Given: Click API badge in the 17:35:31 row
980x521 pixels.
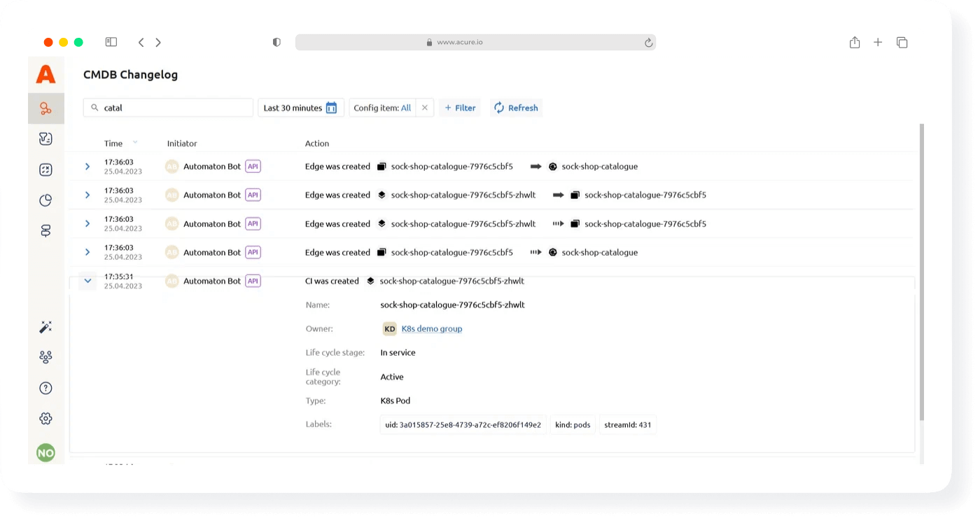Looking at the screenshot, I should [x=253, y=281].
